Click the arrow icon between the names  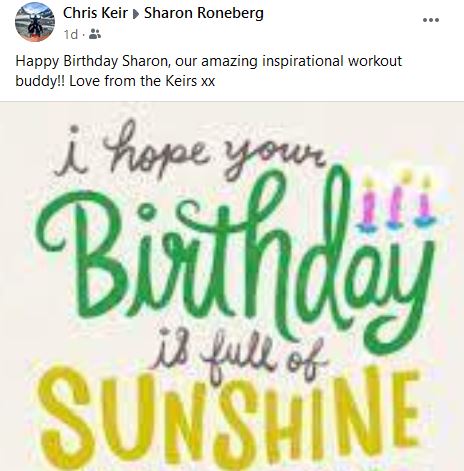136,14
